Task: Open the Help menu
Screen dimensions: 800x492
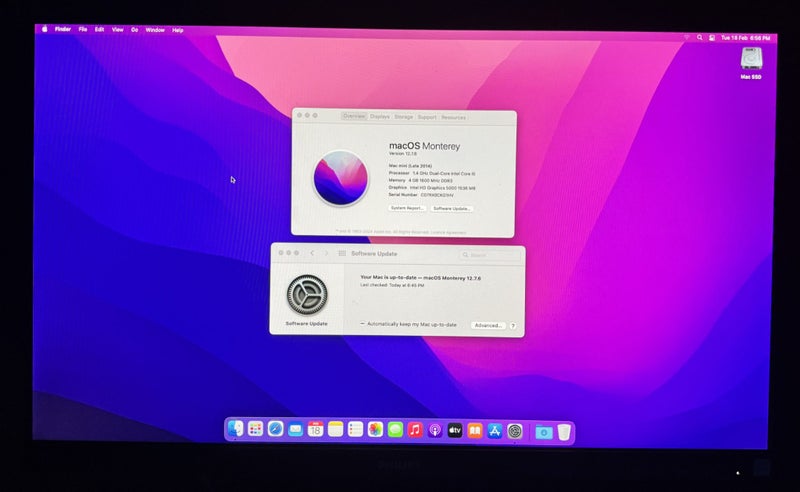Action: [178, 30]
